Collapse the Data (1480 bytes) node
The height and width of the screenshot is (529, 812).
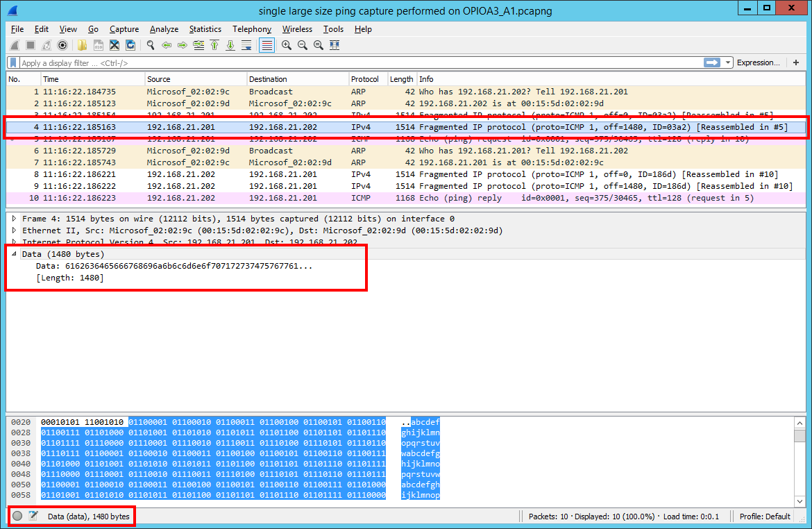(x=15, y=254)
